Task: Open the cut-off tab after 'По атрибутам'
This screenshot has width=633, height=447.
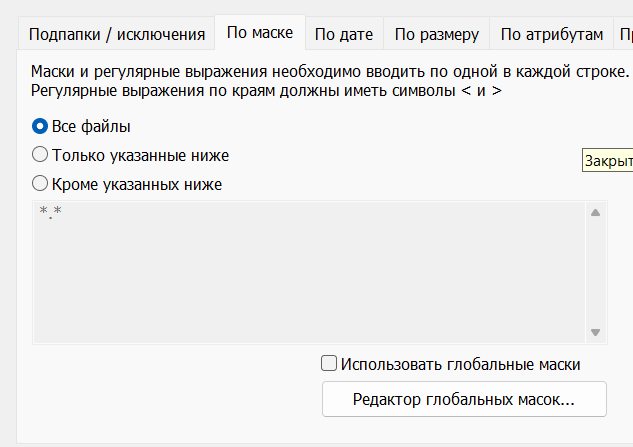Action: point(624,35)
